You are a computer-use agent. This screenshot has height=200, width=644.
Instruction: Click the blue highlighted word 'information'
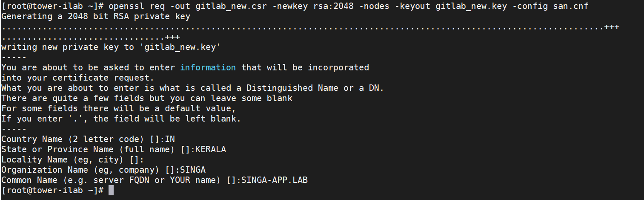pyautogui.click(x=208, y=67)
